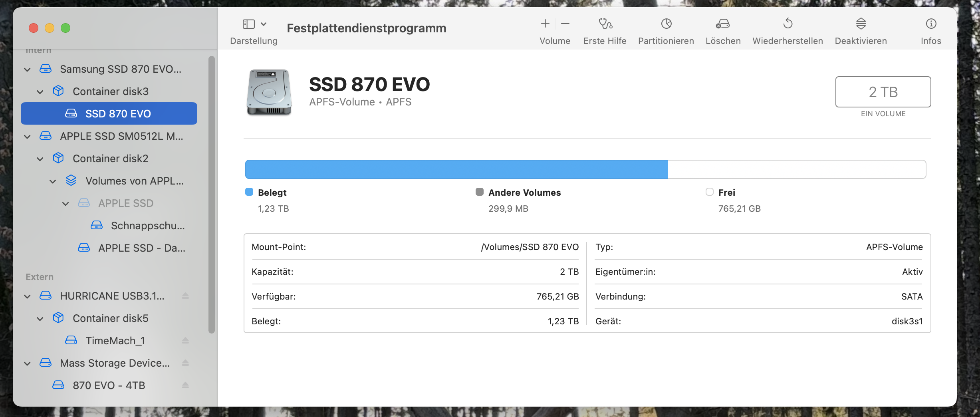980x417 pixels.
Task: Remove volume using the minus icon
Action: coord(565,24)
